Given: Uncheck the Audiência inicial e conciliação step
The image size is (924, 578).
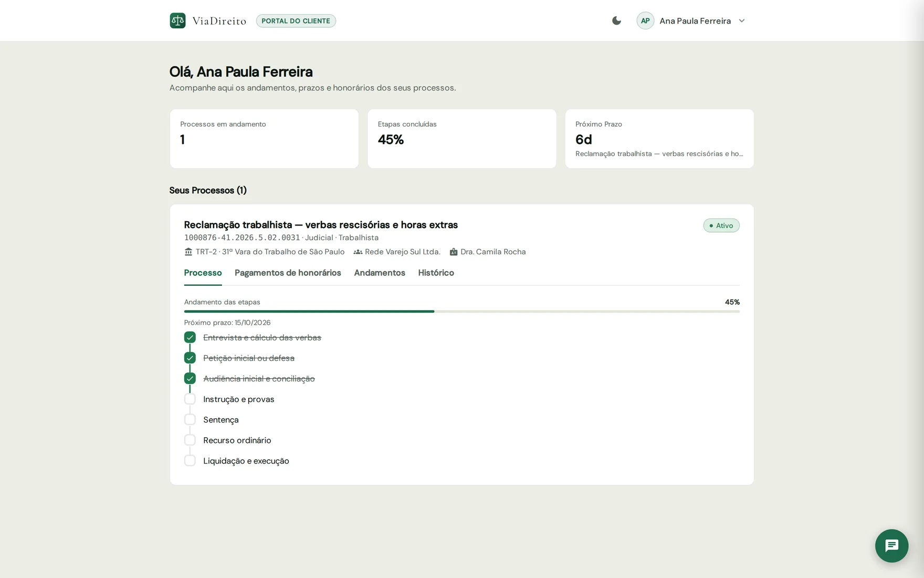Looking at the screenshot, I should (x=190, y=378).
